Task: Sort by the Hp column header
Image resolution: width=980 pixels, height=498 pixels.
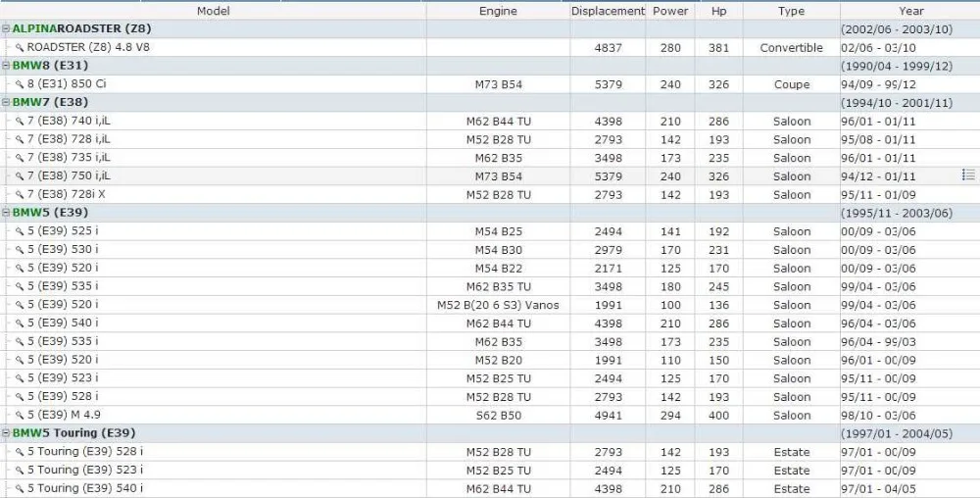Action: coord(718,11)
